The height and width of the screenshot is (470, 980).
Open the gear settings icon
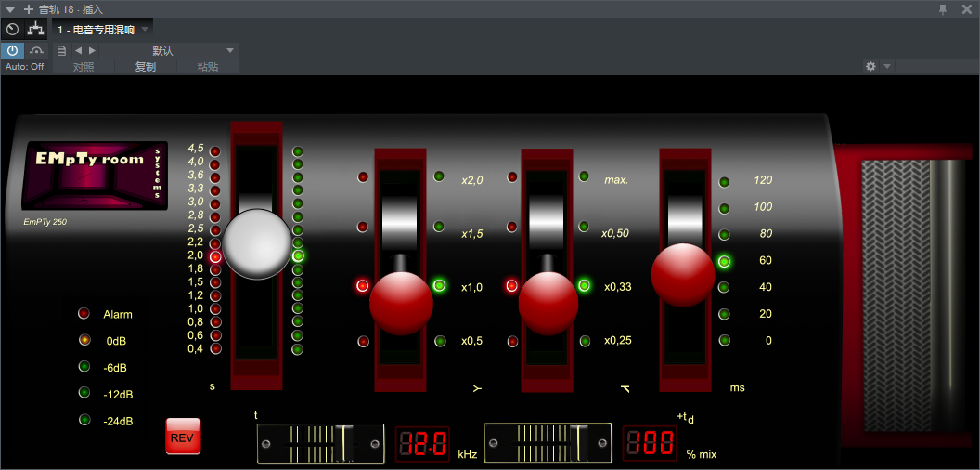870,66
